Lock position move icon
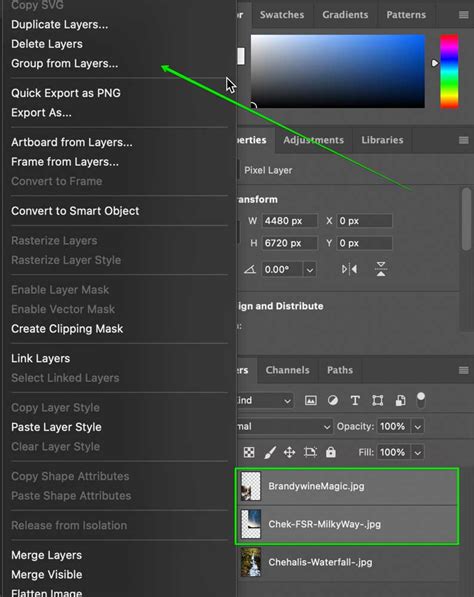 coord(289,452)
